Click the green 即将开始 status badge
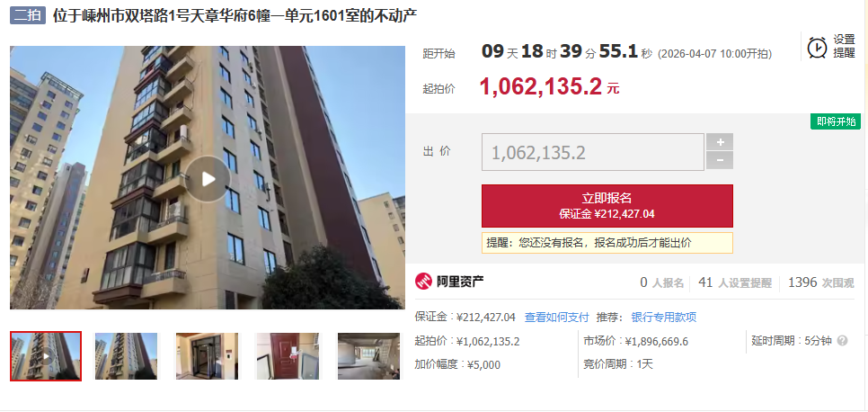 click(x=836, y=121)
